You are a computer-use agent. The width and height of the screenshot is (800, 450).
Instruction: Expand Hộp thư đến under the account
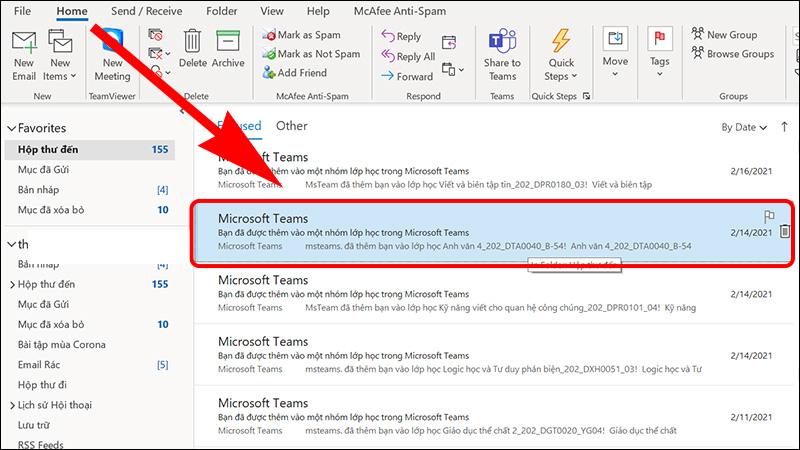12,285
